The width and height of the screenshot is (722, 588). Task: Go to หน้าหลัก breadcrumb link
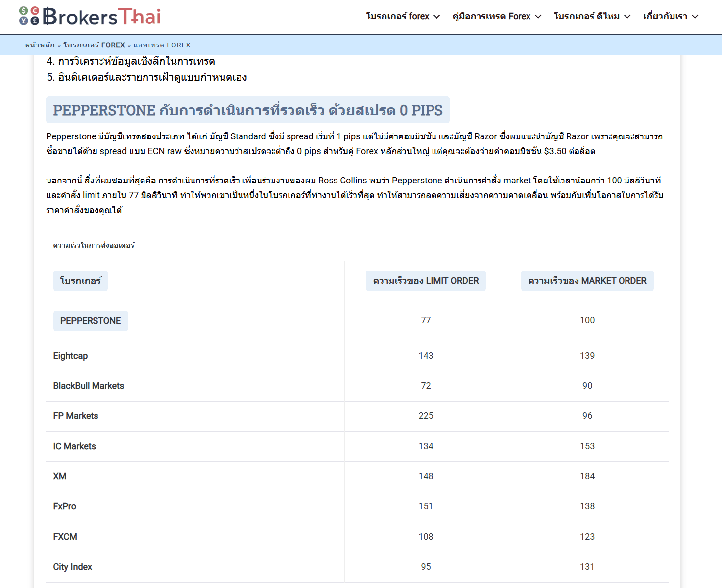(40, 45)
